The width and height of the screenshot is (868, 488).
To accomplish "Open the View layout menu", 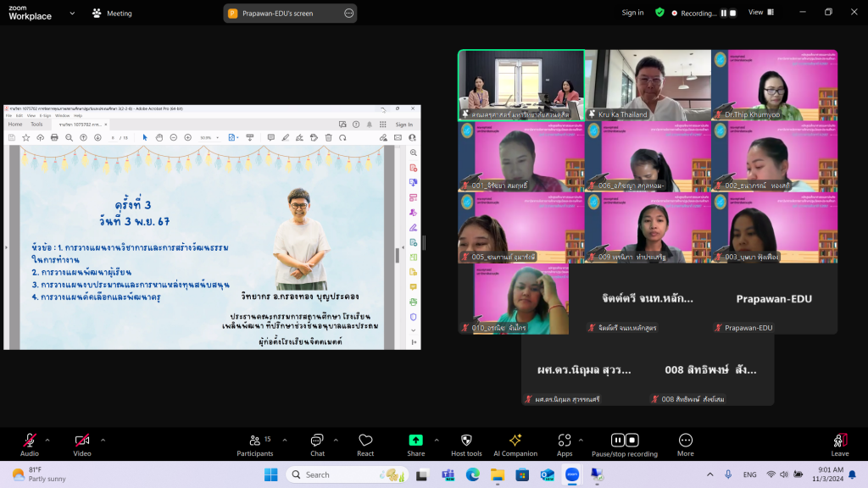I will click(x=760, y=13).
